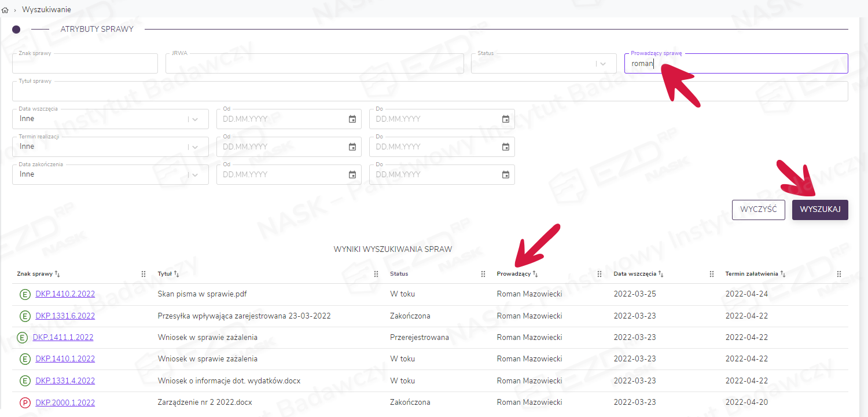Expand the Data zakończenia dropdown
868x417 pixels.
coord(195,175)
